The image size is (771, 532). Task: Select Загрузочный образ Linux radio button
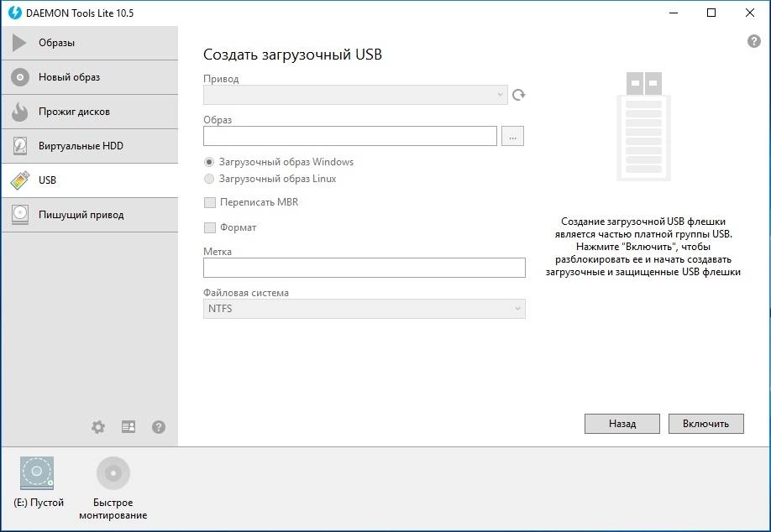209,179
